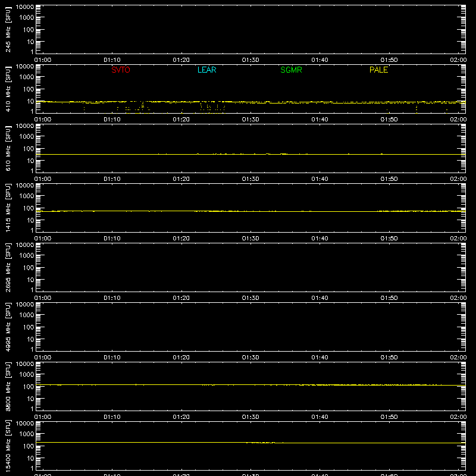The height and width of the screenshot is (476, 476).
Task: Click the yellow flux trace in 610 MHz plot
Action: pos(250,155)
